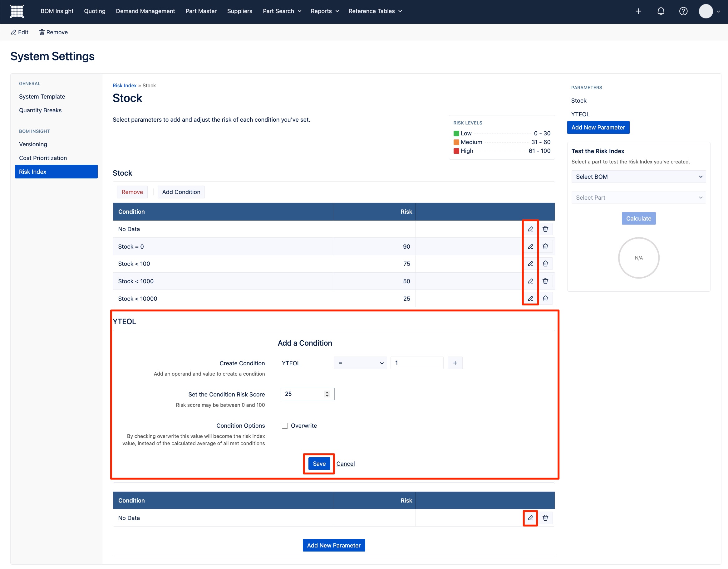Edit the YTEOL No Data condition row

pos(530,518)
